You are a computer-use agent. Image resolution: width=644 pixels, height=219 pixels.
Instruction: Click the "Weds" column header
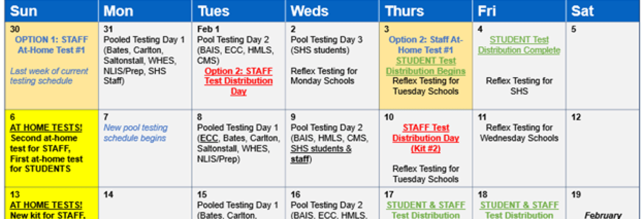point(309,11)
